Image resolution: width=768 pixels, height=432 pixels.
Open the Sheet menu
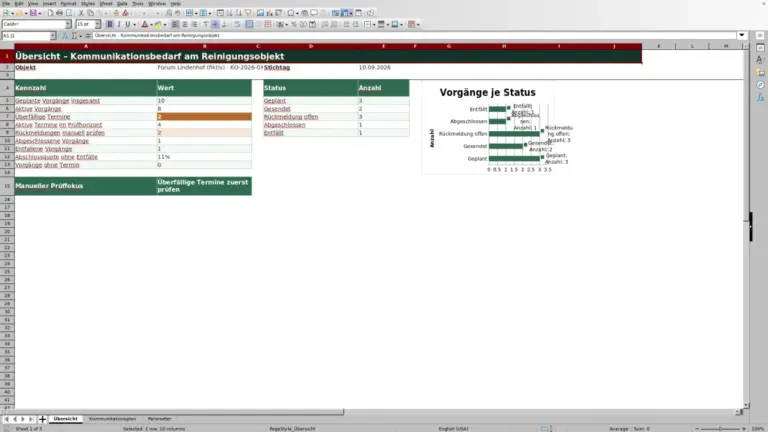(x=106, y=3)
